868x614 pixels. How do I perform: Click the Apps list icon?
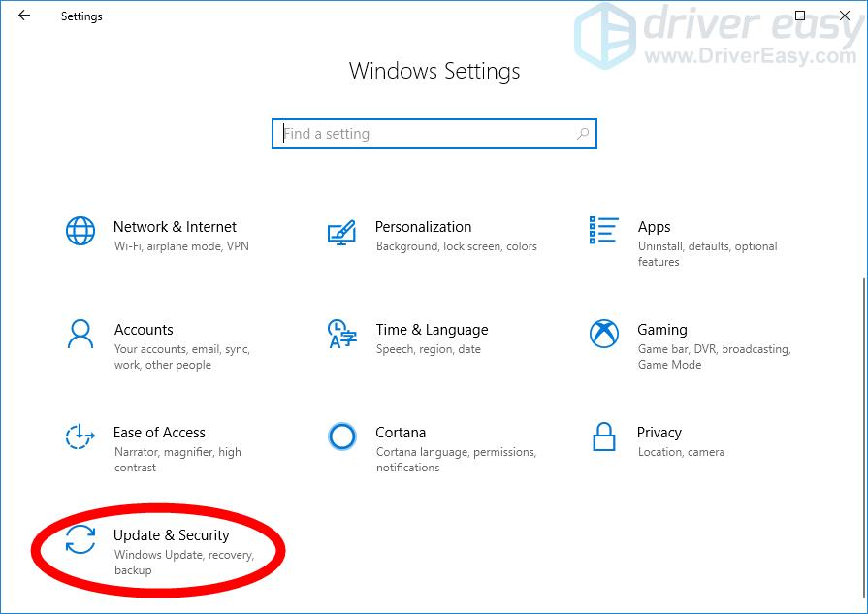(x=602, y=230)
